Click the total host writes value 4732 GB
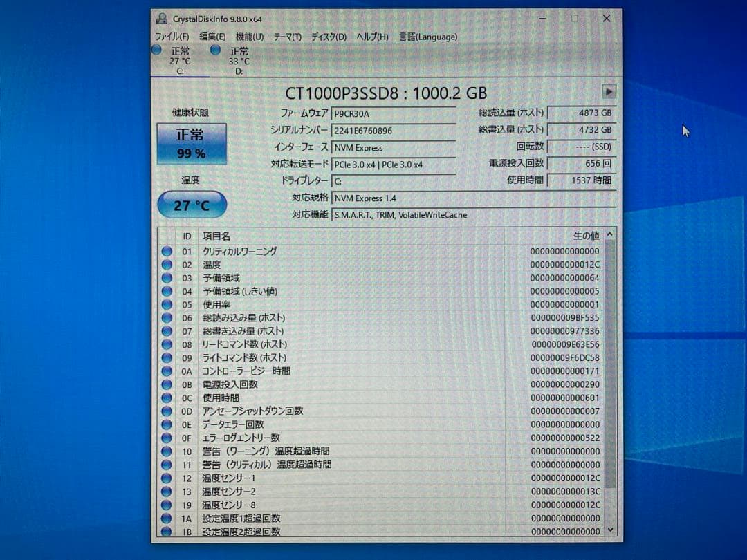Viewport: 747px width, 560px height. click(582, 129)
